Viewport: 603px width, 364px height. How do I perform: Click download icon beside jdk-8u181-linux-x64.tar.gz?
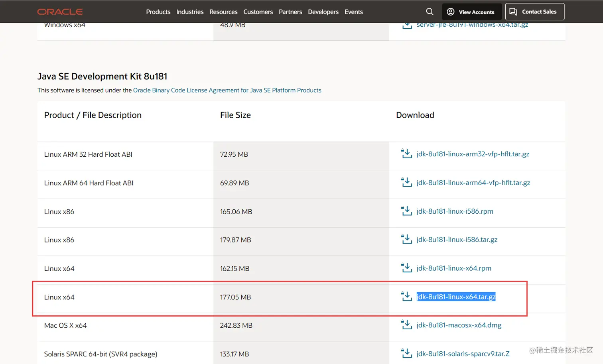pos(406,297)
